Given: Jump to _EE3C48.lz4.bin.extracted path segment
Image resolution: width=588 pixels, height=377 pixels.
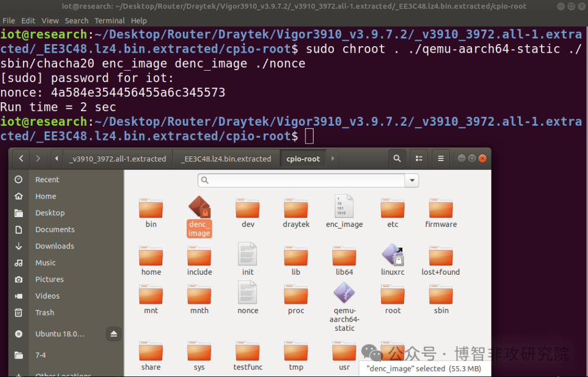Looking at the screenshot, I should pos(226,158).
